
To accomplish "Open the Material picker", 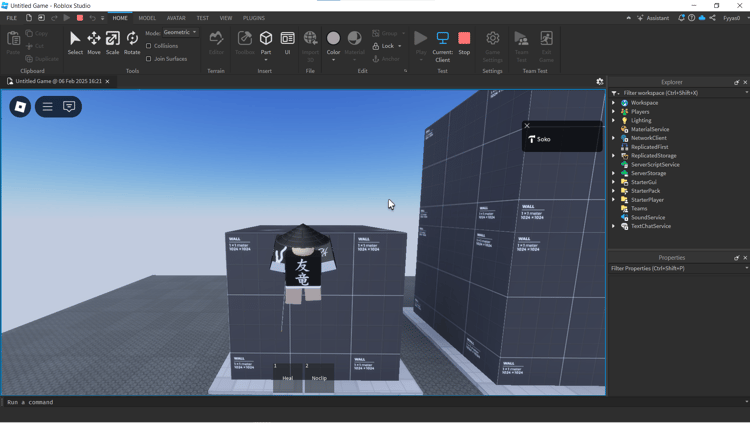I will (x=354, y=43).
